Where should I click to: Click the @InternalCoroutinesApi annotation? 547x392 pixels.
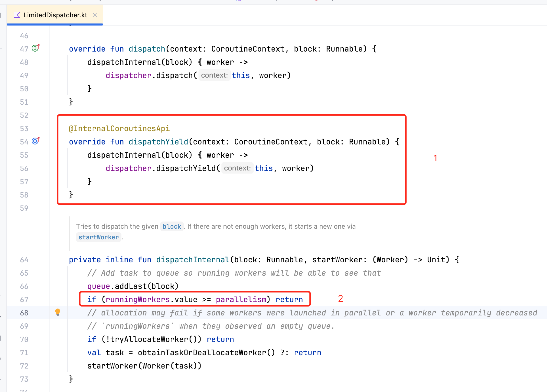point(119,129)
